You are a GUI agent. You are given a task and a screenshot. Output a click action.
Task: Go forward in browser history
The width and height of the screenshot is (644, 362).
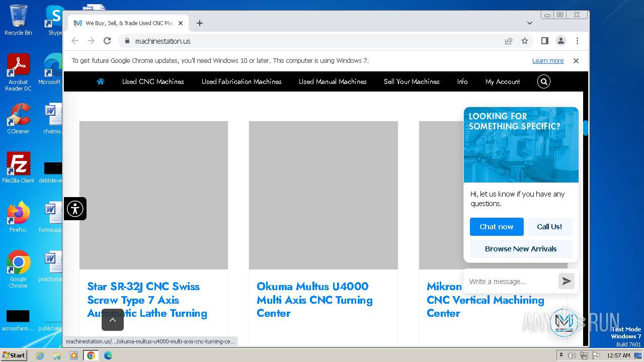[91, 41]
